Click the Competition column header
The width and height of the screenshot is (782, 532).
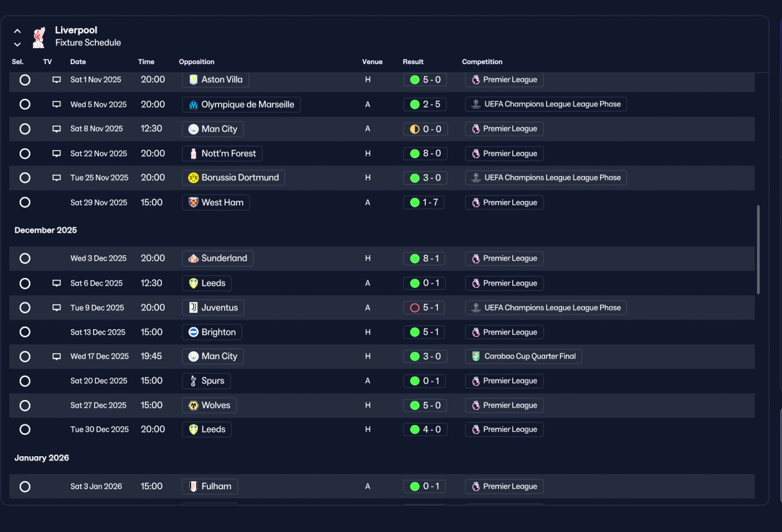(x=482, y=62)
